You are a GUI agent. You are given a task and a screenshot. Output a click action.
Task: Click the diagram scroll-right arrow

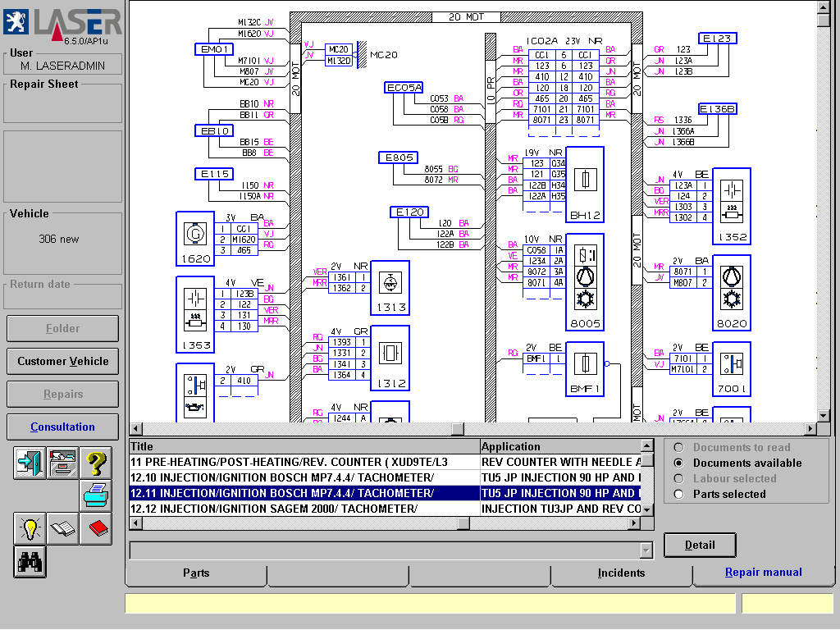tap(810, 428)
